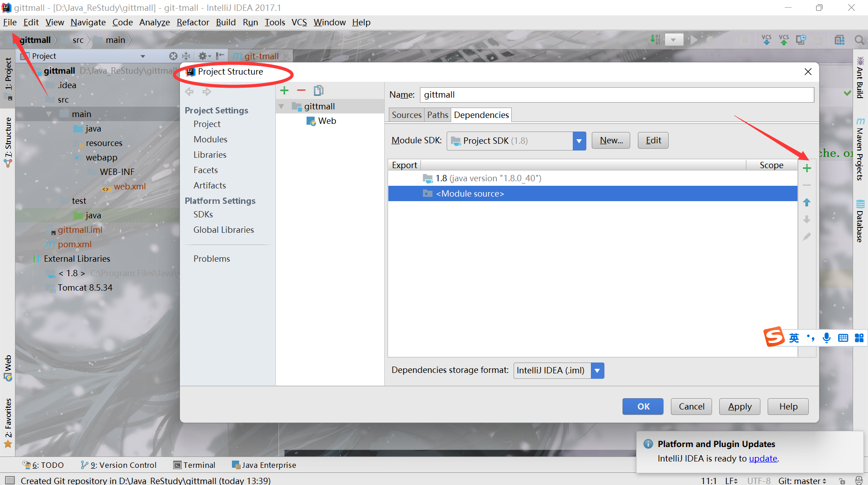
Task: Select Artifacts in Project Settings
Action: pyautogui.click(x=210, y=185)
